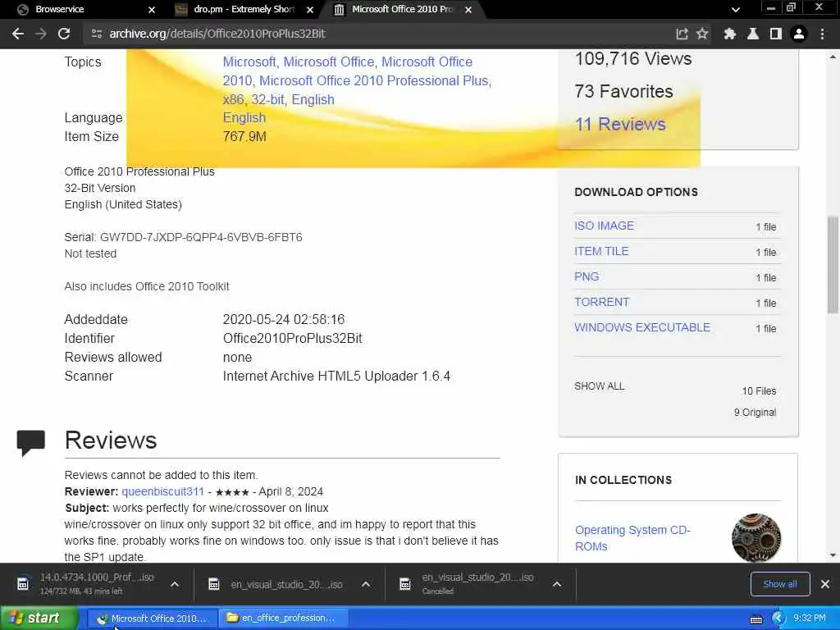Expand options for the 14.0.4734.1000_Prof iso download
840x630 pixels.
[x=175, y=584]
